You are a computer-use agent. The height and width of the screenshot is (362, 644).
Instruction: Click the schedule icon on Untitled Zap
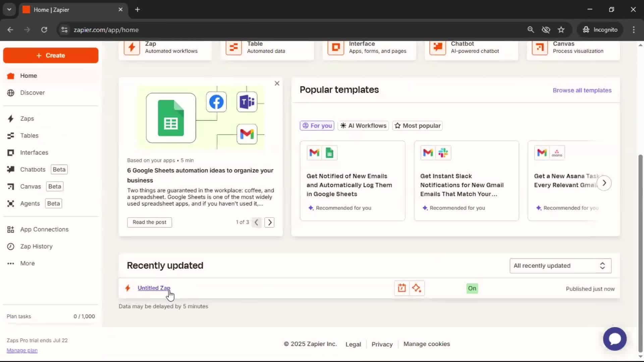click(x=402, y=288)
